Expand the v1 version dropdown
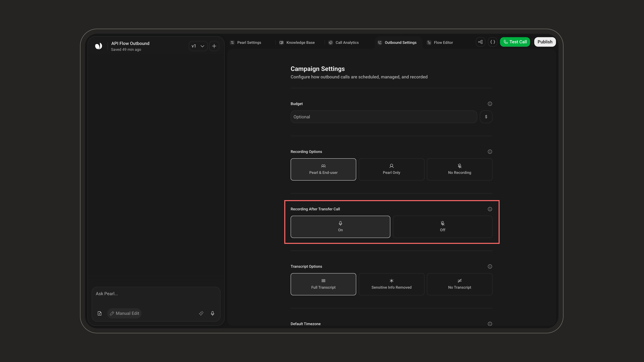 (198, 46)
